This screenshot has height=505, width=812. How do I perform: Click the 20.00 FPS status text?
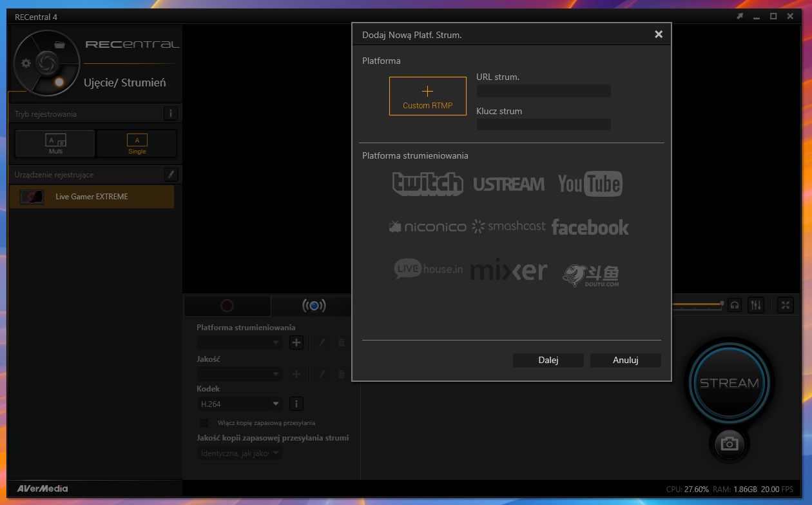pos(777,490)
